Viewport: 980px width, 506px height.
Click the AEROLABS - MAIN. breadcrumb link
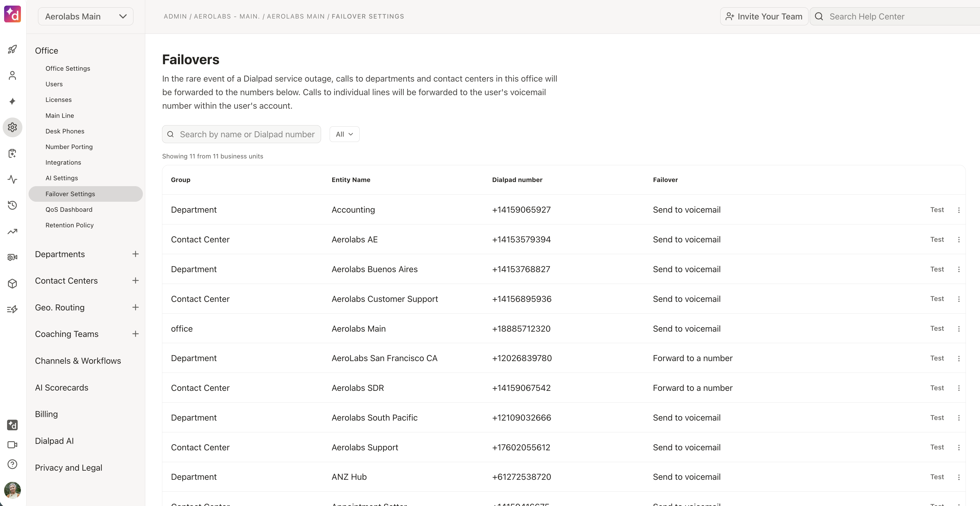[227, 16]
